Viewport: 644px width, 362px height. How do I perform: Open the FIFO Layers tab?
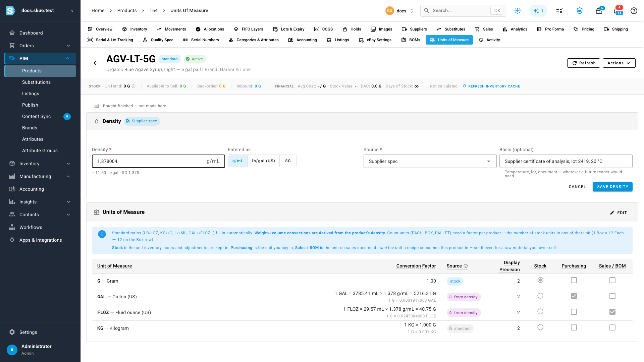249,29
